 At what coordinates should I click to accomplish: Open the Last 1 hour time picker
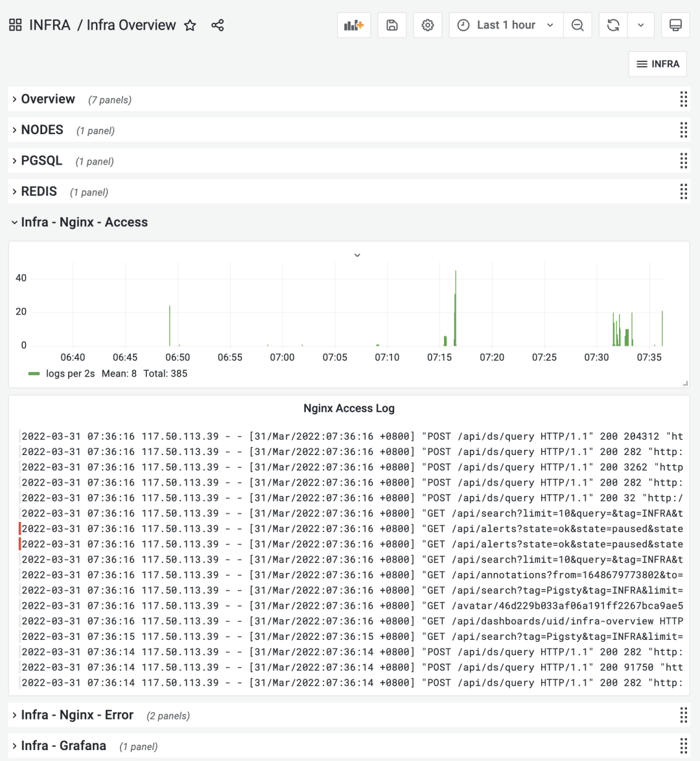(x=506, y=25)
